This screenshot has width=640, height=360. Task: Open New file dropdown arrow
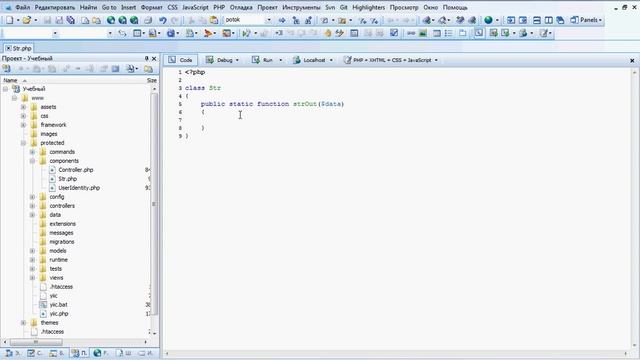pyautogui.click(x=18, y=20)
